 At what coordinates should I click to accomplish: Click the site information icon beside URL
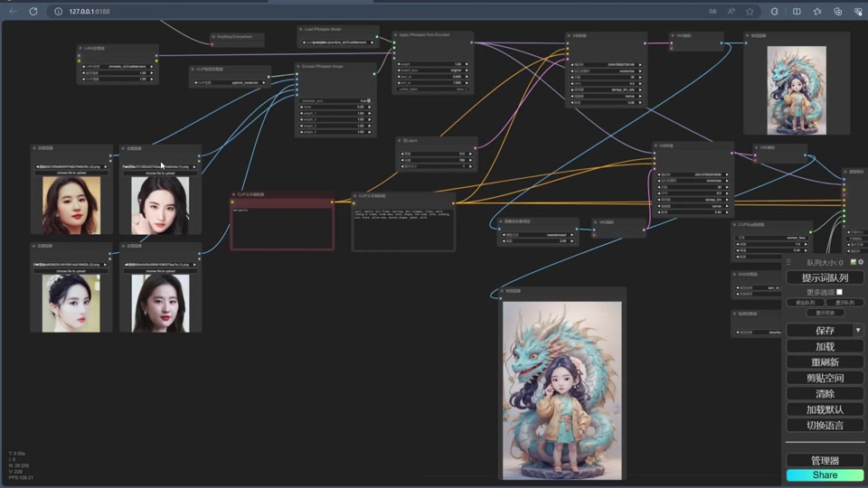tap(59, 12)
